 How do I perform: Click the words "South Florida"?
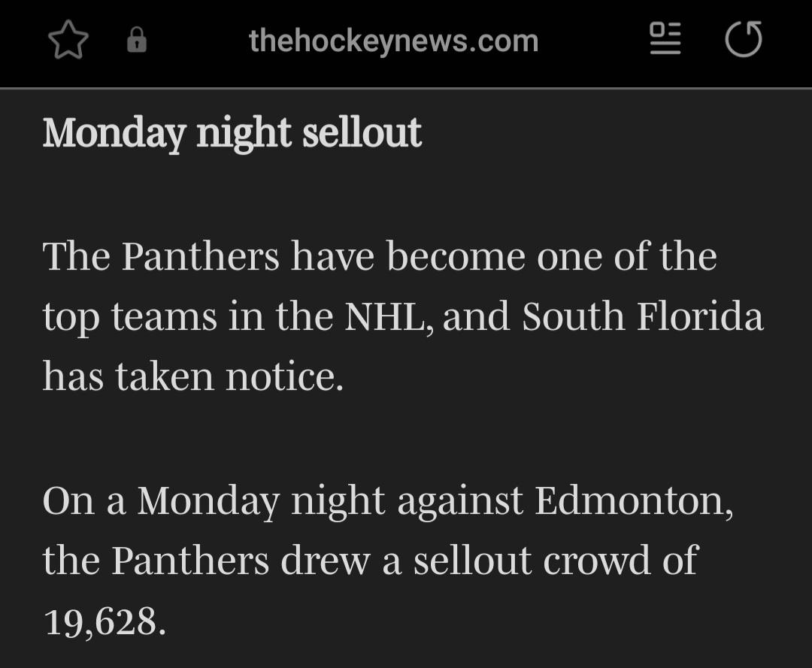coord(642,316)
